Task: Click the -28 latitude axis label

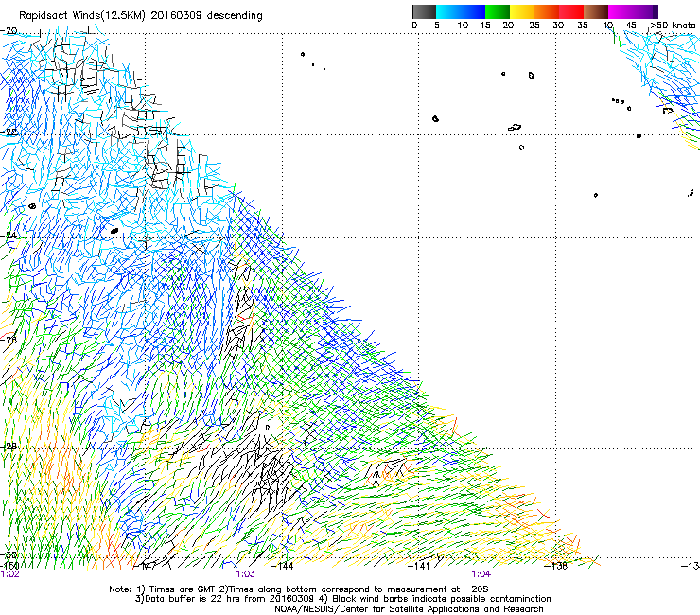Action: pyautogui.click(x=9, y=446)
